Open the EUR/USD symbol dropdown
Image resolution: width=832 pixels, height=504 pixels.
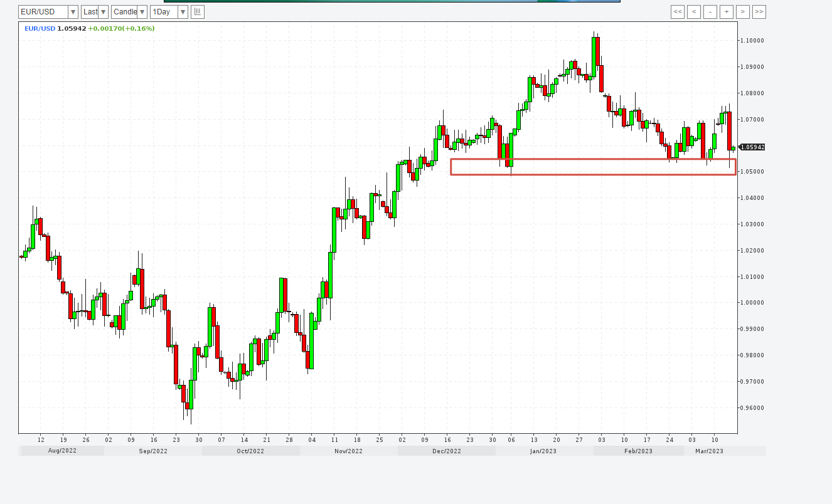coord(48,12)
